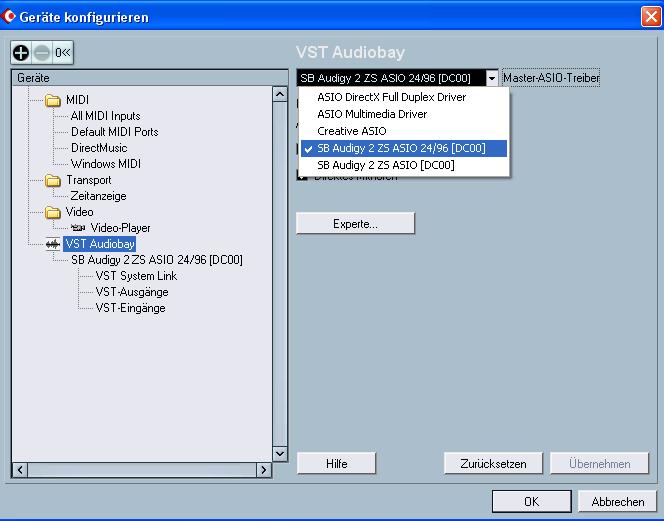Click the Master-ASIO-Treiber label
The image size is (664, 521).
pyautogui.click(x=551, y=78)
